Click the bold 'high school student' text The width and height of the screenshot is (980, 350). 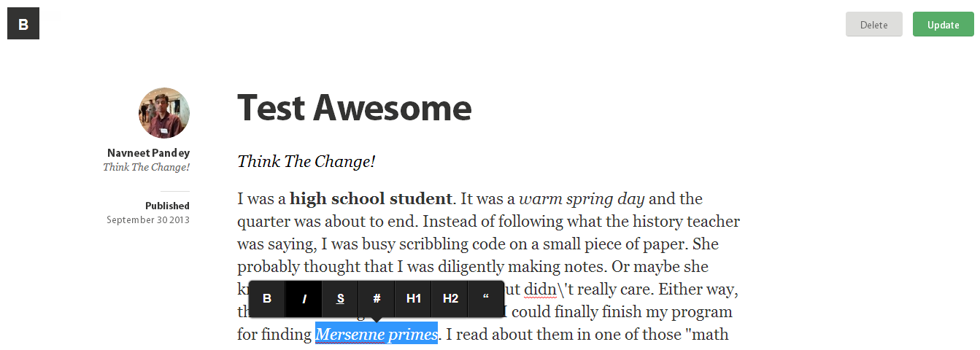coord(371,198)
